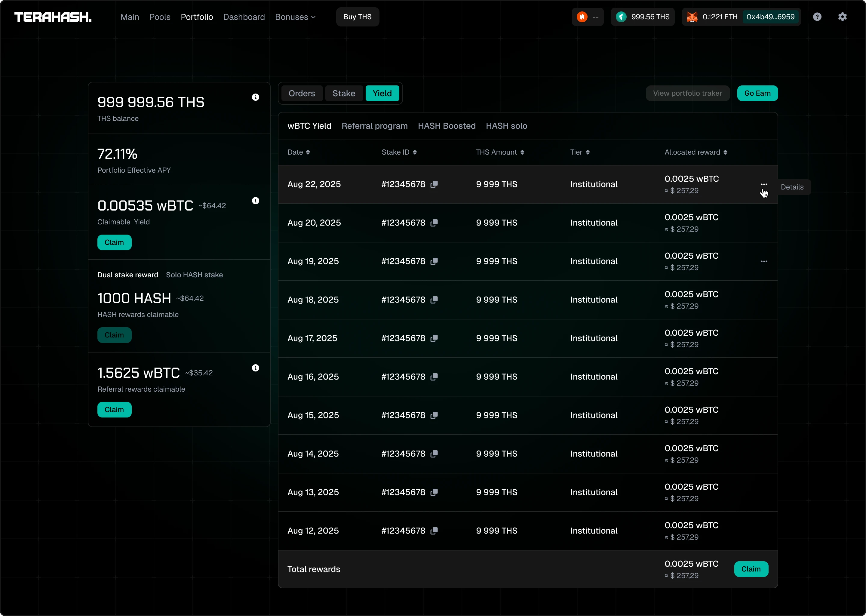Open the HASH solo sub-tab
The height and width of the screenshot is (616, 866).
pos(507,126)
